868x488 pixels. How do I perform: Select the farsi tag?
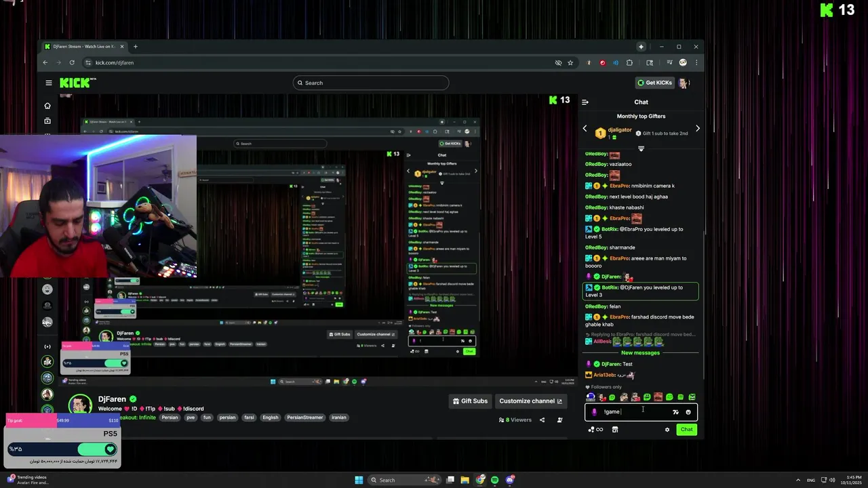(x=249, y=418)
